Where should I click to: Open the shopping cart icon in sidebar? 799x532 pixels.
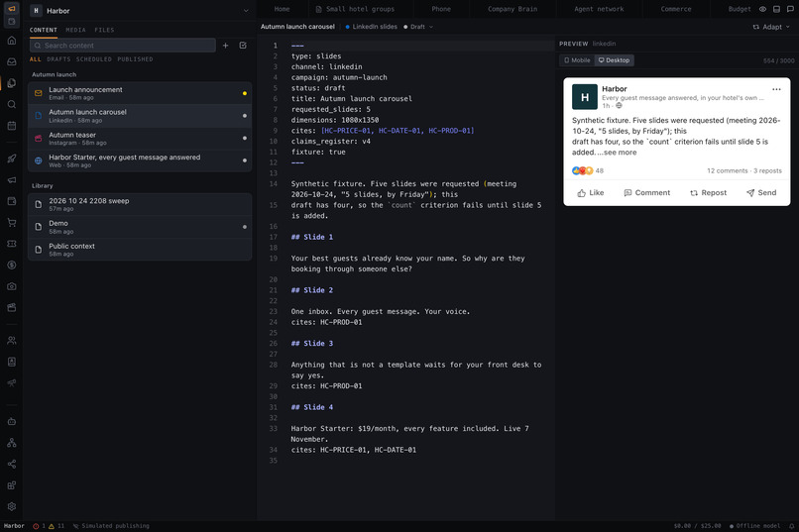click(12, 223)
